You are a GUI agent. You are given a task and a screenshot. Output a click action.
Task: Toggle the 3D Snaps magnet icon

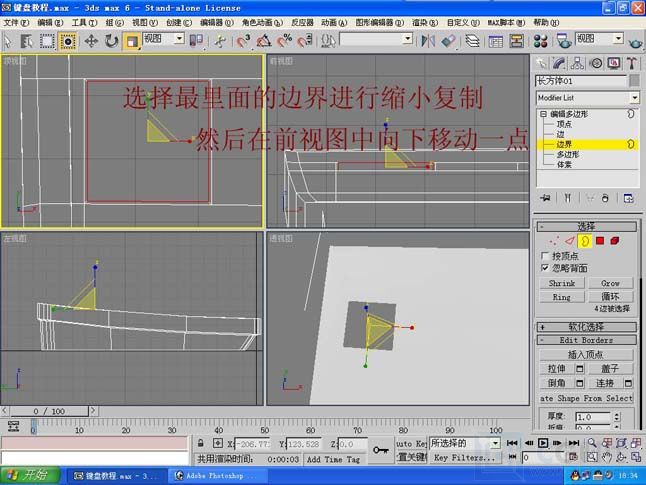(x=243, y=41)
